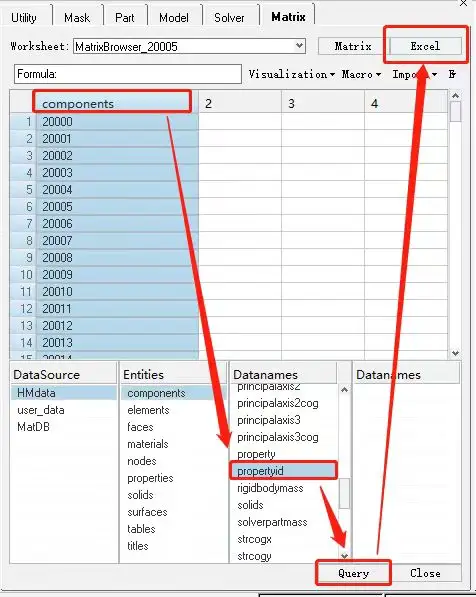
Task: Click the Excel export button
Action: pyautogui.click(x=425, y=46)
